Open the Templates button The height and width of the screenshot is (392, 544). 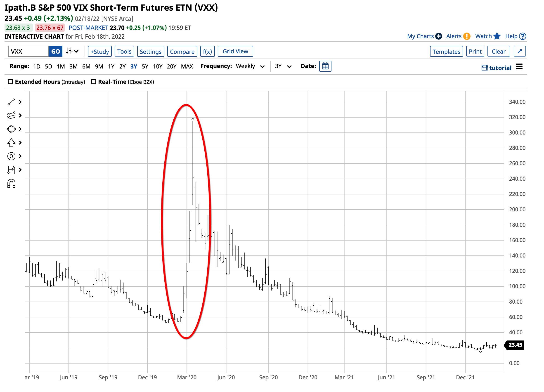pyautogui.click(x=446, y=51)
